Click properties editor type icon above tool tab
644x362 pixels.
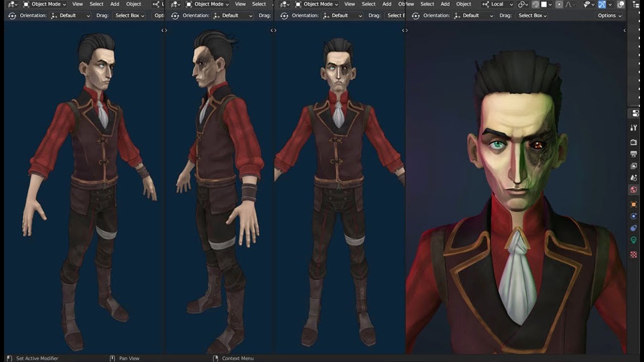tap(635, 114)
